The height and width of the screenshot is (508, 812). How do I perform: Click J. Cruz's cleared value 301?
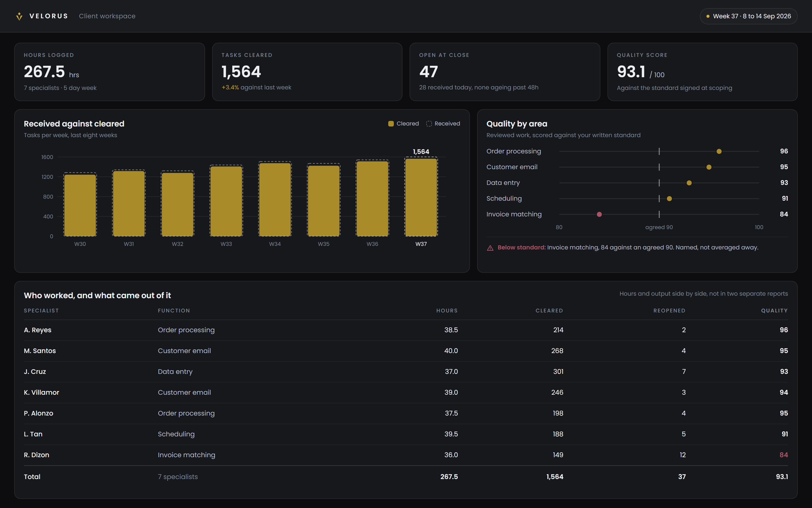tap(558, 372)
